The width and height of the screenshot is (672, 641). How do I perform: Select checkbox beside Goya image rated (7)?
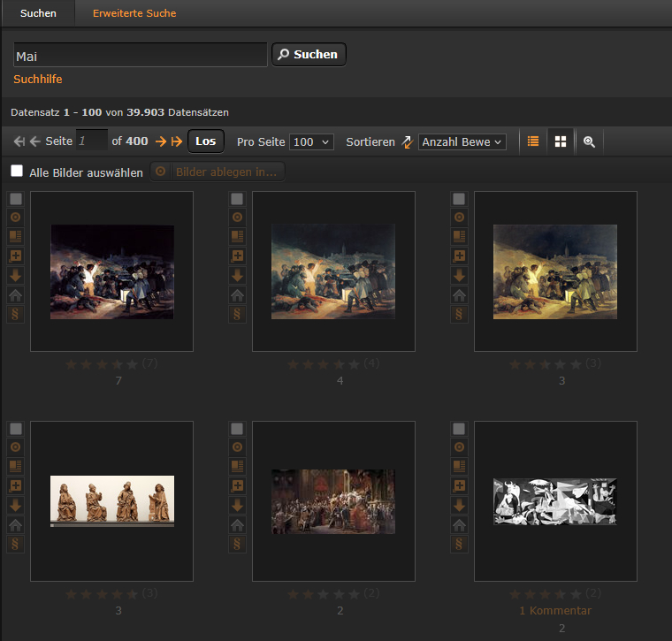tap(16, 199)
